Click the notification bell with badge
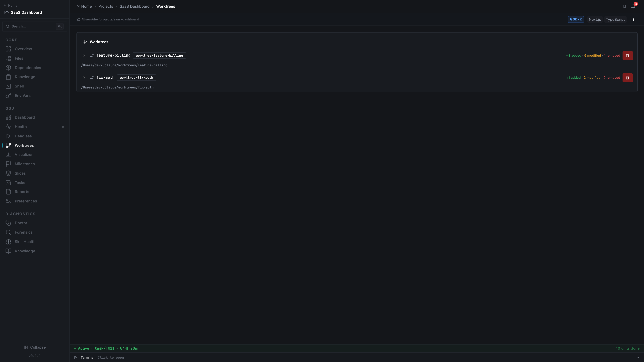The height and width of the screenshot is (362, 644). (x=633, y=6)
